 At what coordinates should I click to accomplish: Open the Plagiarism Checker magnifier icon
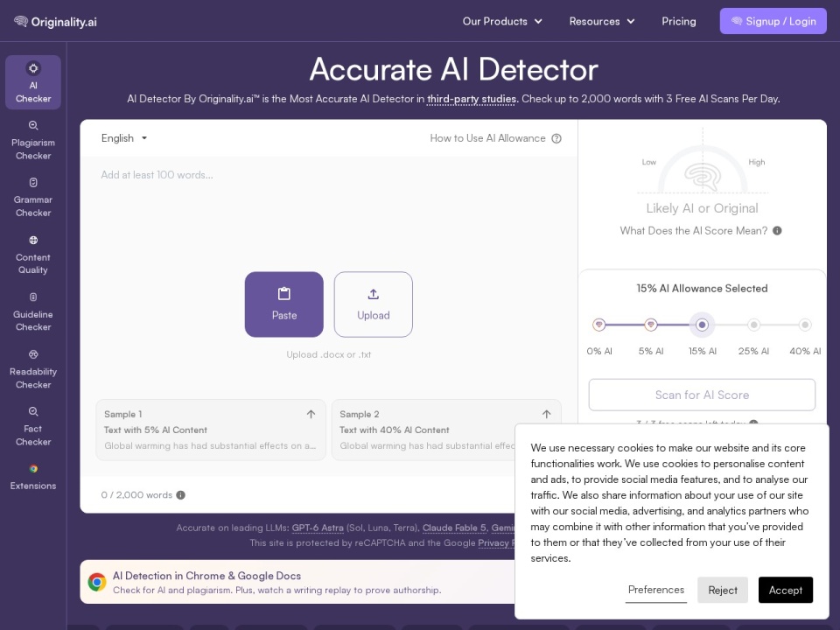pos(33,125)
